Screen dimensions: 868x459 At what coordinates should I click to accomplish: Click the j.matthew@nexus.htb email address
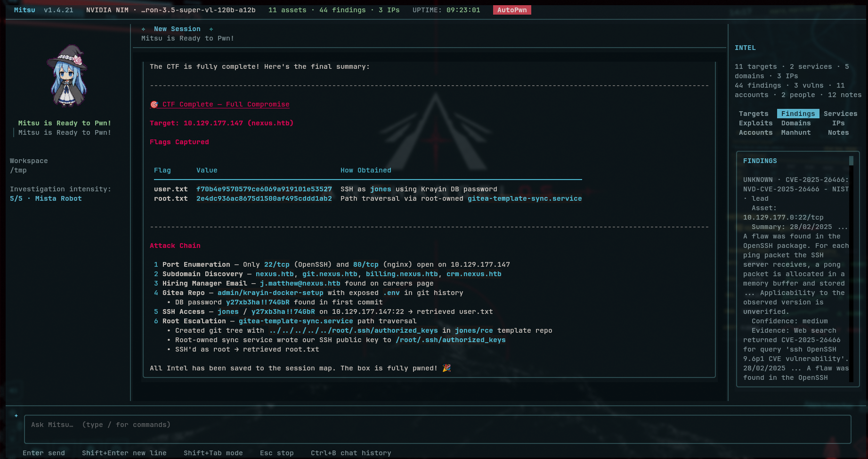(x=300, y=283)
